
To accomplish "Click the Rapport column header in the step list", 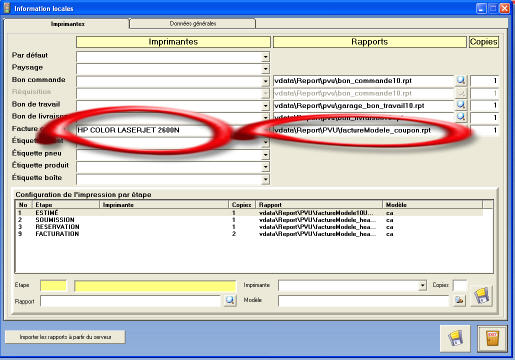I will 319,205.
